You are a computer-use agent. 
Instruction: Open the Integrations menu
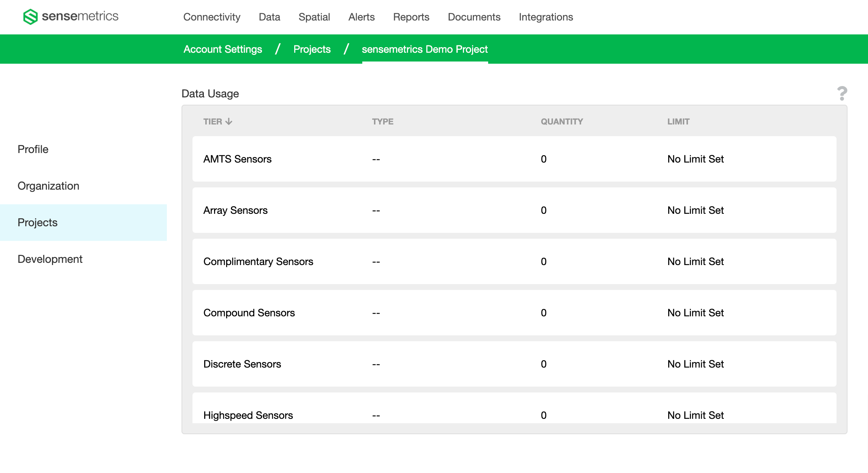point(546,17)
